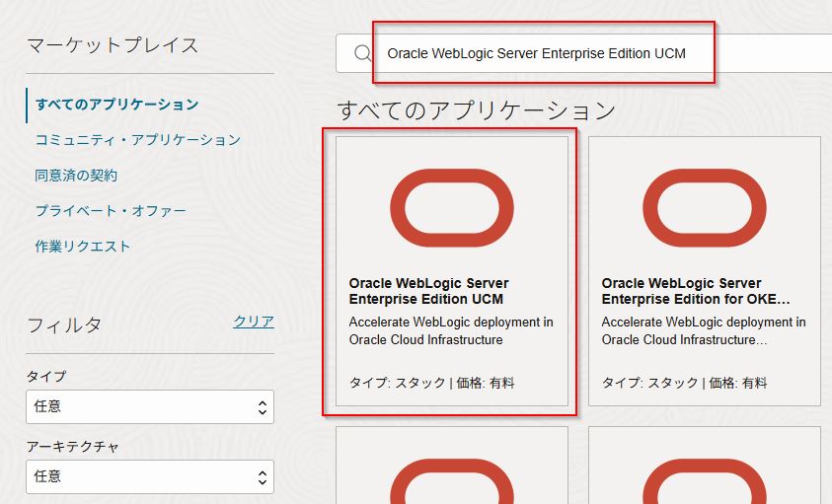Click UCM card description text
832x504 pixels.
point(451,330)
